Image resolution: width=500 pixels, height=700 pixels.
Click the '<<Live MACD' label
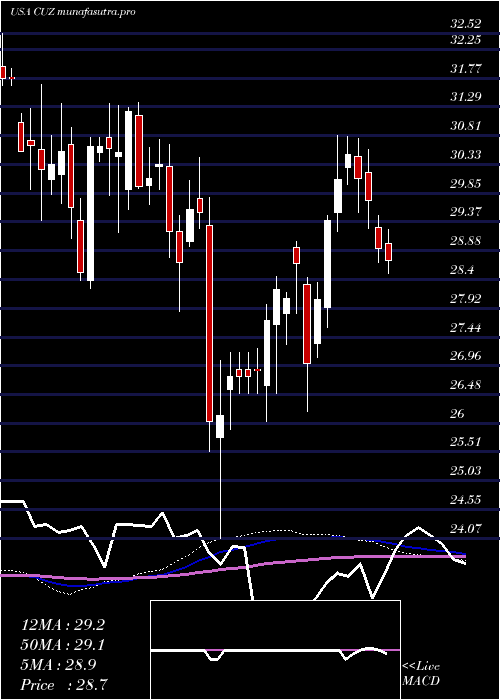[x=421, y=674]
